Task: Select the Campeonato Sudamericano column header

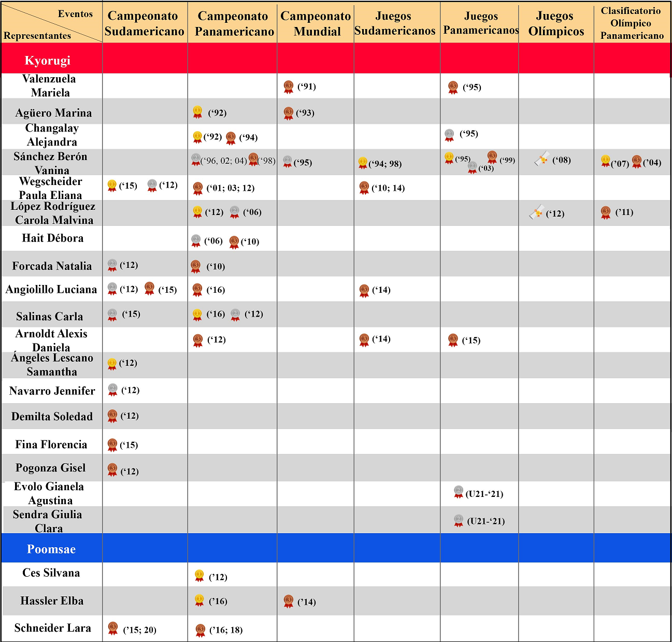Action: tap(145, 24)
